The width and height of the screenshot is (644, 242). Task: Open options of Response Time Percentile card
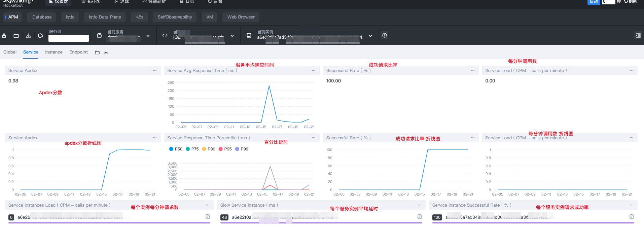pyautogui.click(x=314, y=138)
